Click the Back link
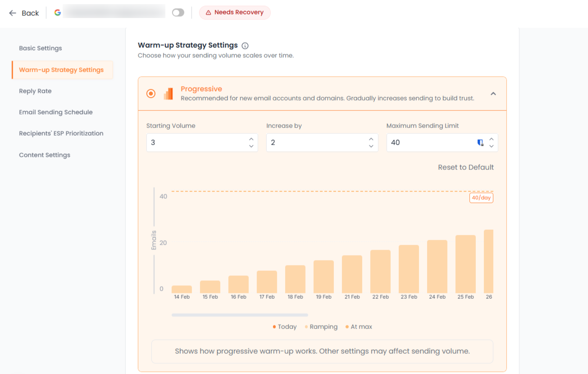Viewport: 588px width, 374px height. click(30, 13)
